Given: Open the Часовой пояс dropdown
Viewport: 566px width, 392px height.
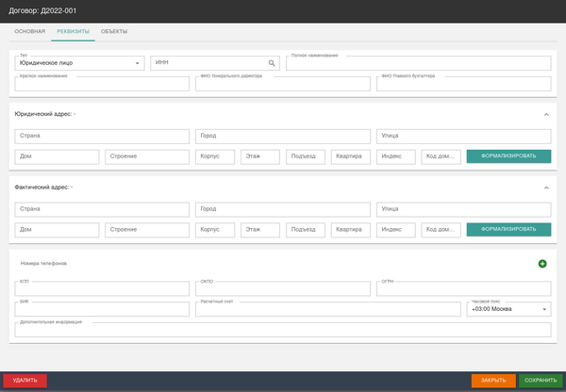Looking at the screenshot, I should point(508,309).
